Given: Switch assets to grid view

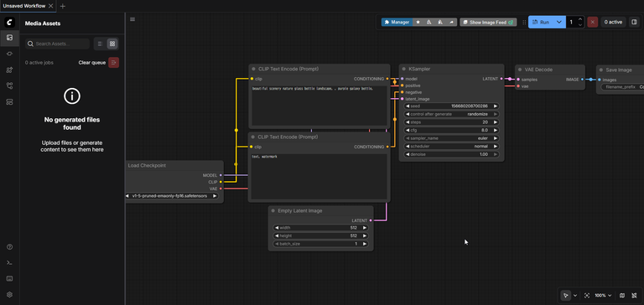Looking at the screenshot, I should 112,44.
